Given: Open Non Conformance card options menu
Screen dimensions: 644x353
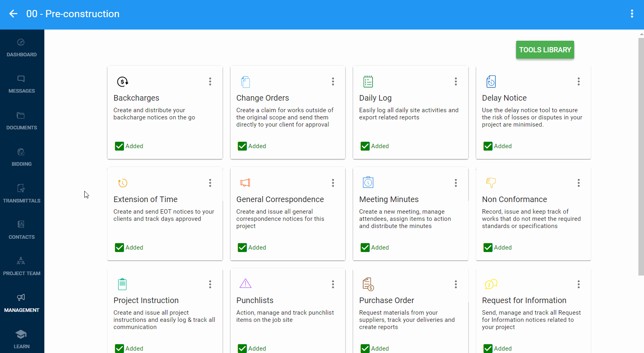Looking at the screenshot, I should tap(578, 183).
